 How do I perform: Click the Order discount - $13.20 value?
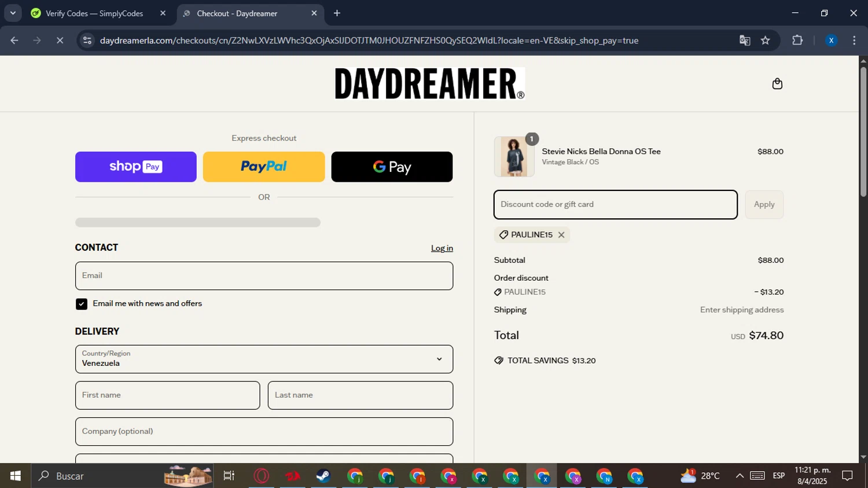point(769,292)
